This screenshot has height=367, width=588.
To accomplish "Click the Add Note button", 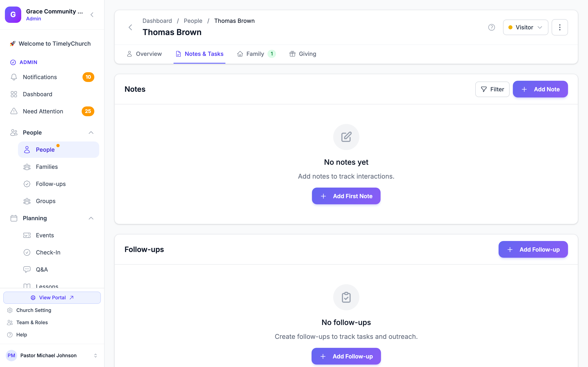I will (540, 89).
